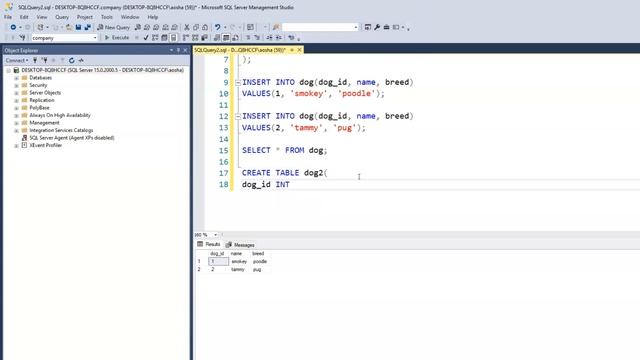Click the Undo arrow icon
The height and width of the screenshot is (360, 640).
click(218, 27)
